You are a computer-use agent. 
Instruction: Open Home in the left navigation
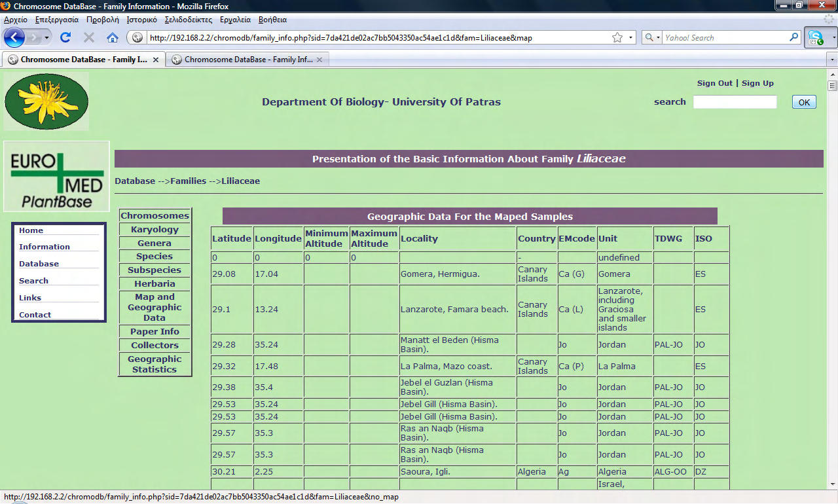coord(31,230)
